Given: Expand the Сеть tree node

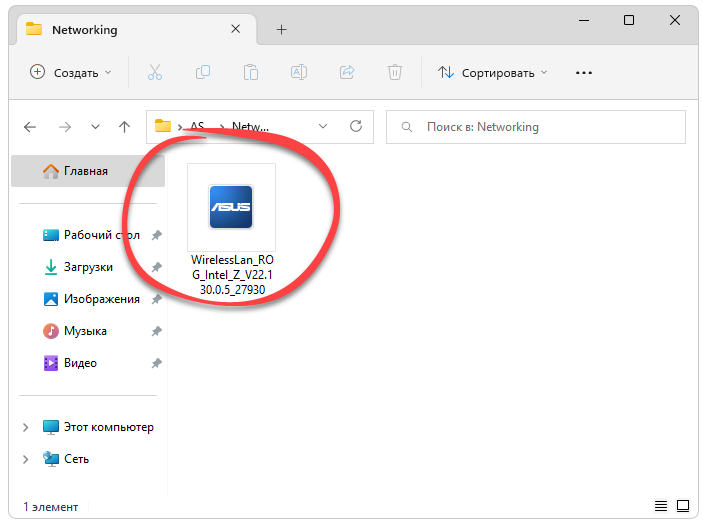Looking at the screenshot, I should 26,459.
